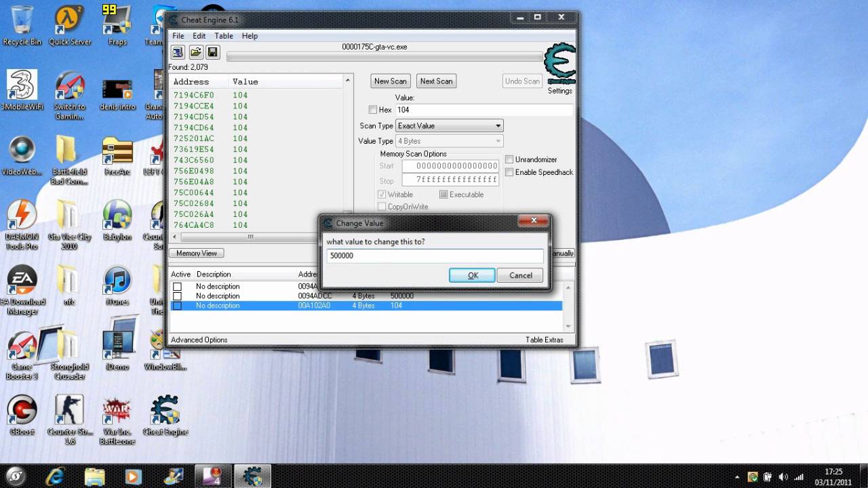868x488 pixels.
Task: Open Table Extras
Action: pos(544,340)
